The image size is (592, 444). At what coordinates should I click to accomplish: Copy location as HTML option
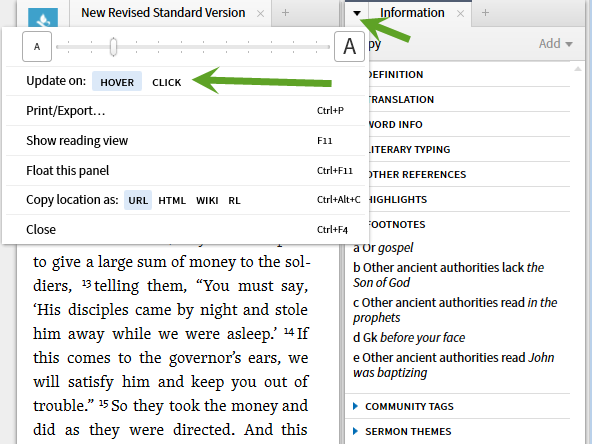pyautogui.click(x=172, y=200)
